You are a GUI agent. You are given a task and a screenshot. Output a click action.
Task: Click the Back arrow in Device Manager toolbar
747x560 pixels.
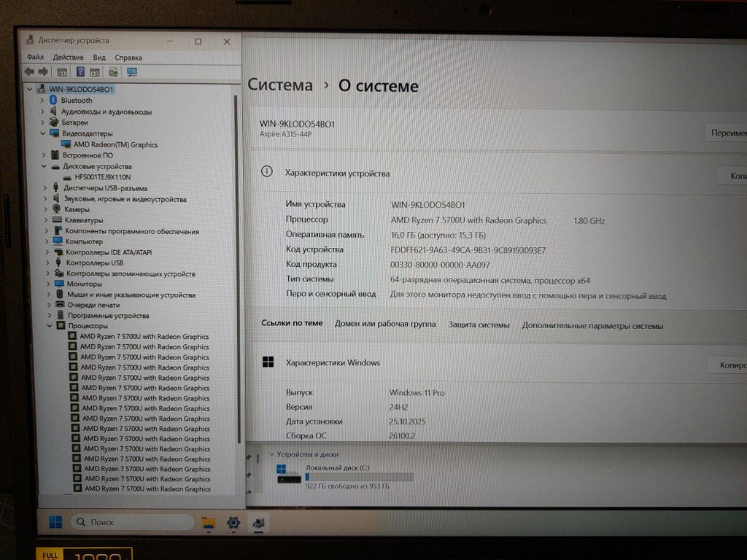tap(29, 71)
